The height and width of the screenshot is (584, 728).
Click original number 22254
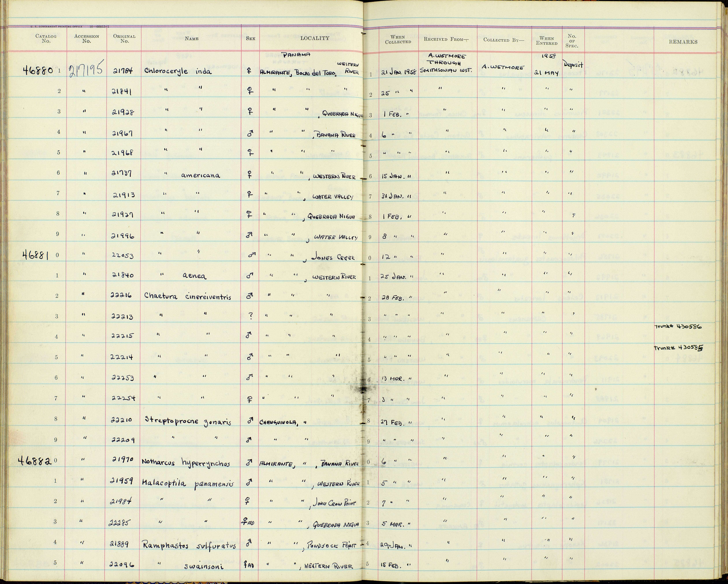point(124,398)
